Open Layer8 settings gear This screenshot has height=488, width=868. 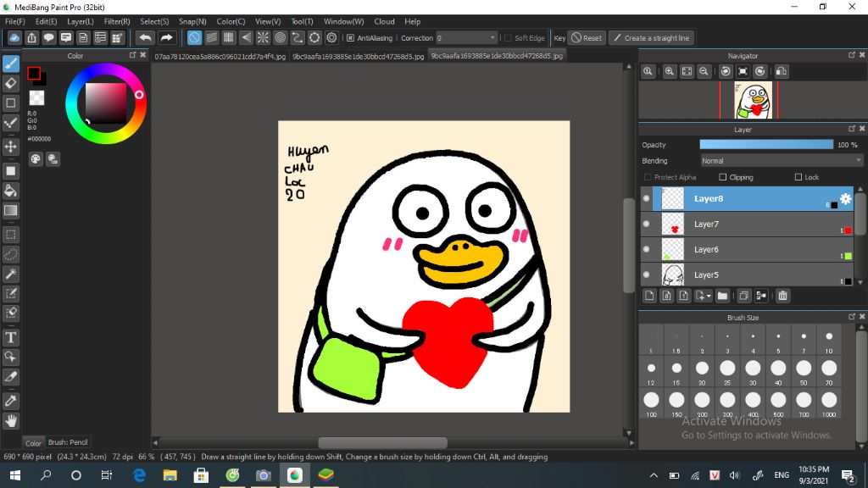click(x=845, y=198)
